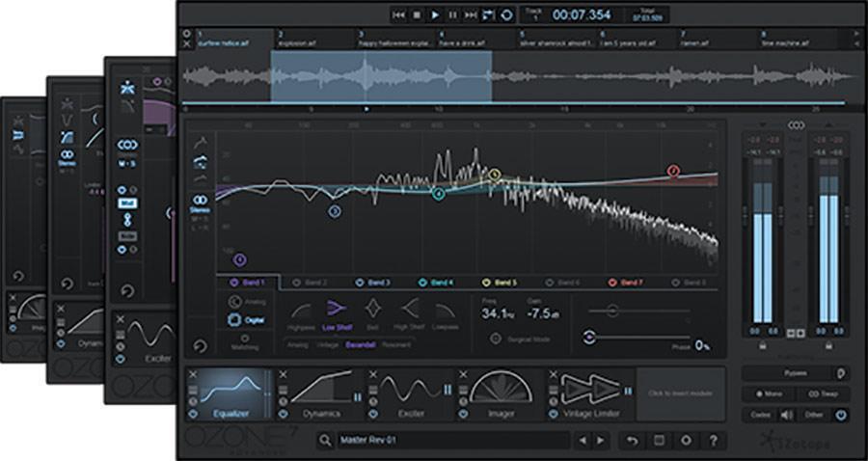Toggle Band 4 power button
Screen dimensions: 868x461
coord(422,283)
